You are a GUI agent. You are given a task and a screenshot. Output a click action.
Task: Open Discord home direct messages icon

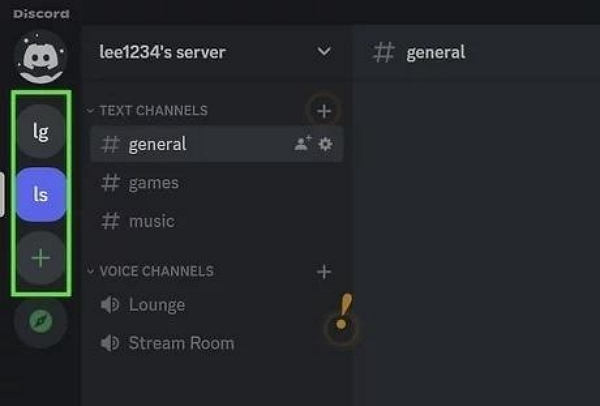41,58
